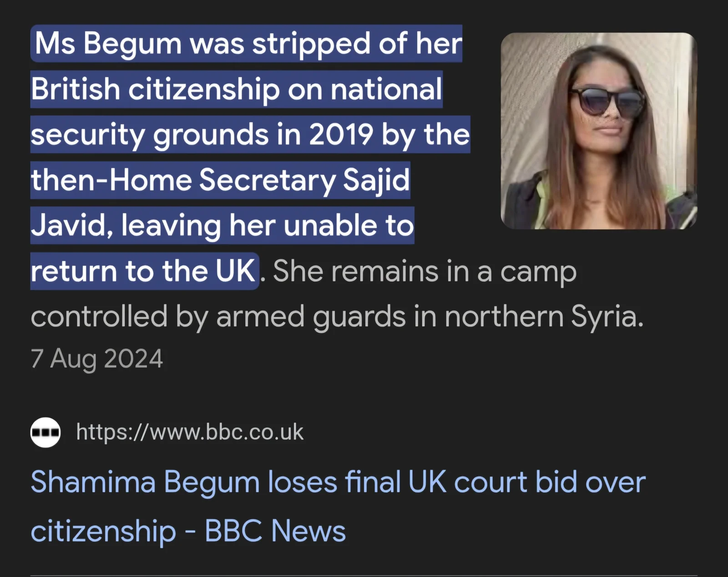The image size is (728, 577).
Task: Click "She remains in a camp" sentence
Action: 424,271
